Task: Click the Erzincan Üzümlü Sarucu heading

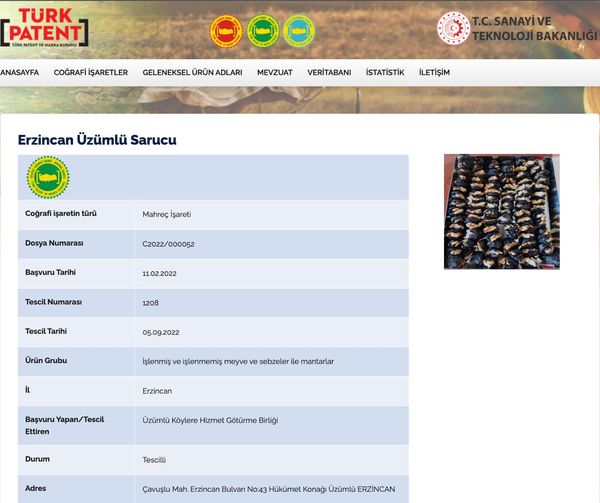Action: pos(97,140)
